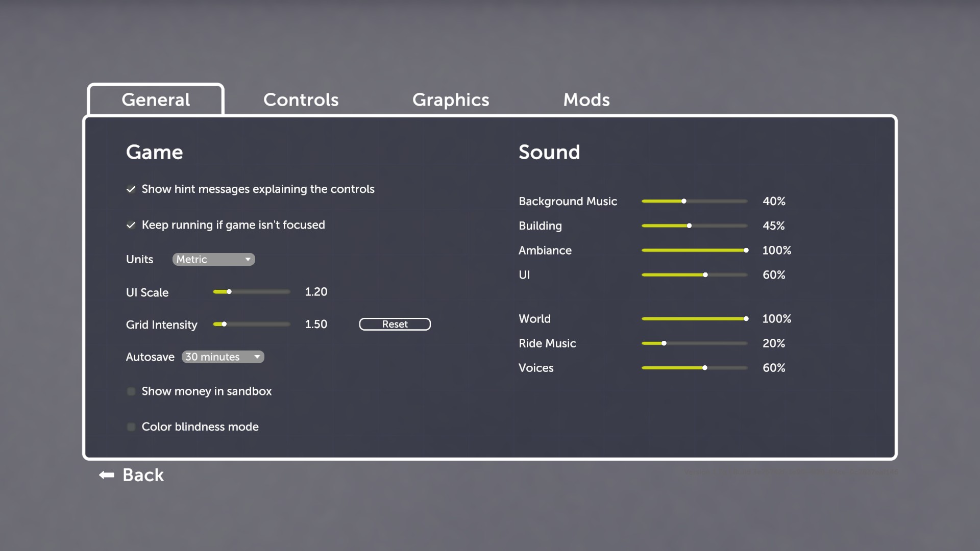The width and height of the screenshot is (980, 551).
Task: Click the Back arrow icon
Action: pyautogui.click(x=107, y=475)
